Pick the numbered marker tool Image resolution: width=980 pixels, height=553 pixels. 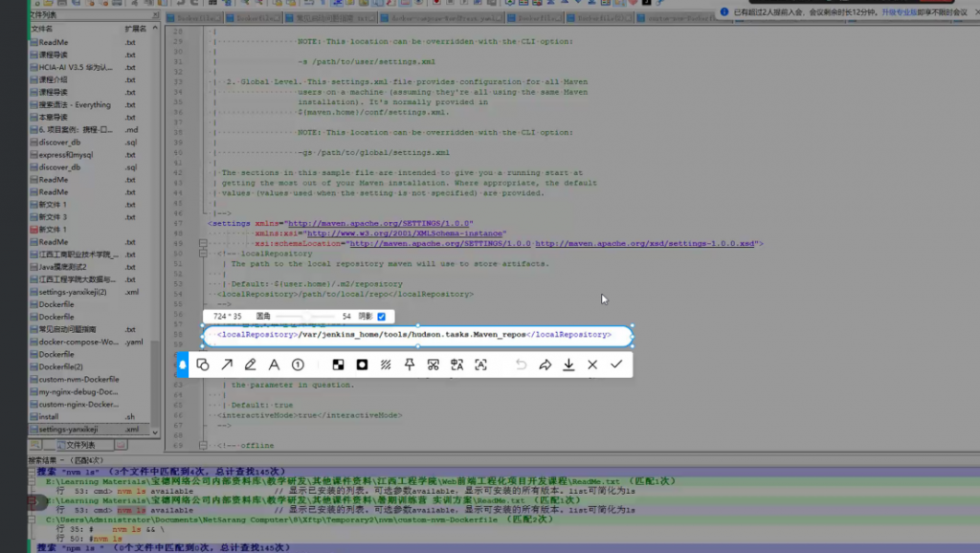coord(298,365)
